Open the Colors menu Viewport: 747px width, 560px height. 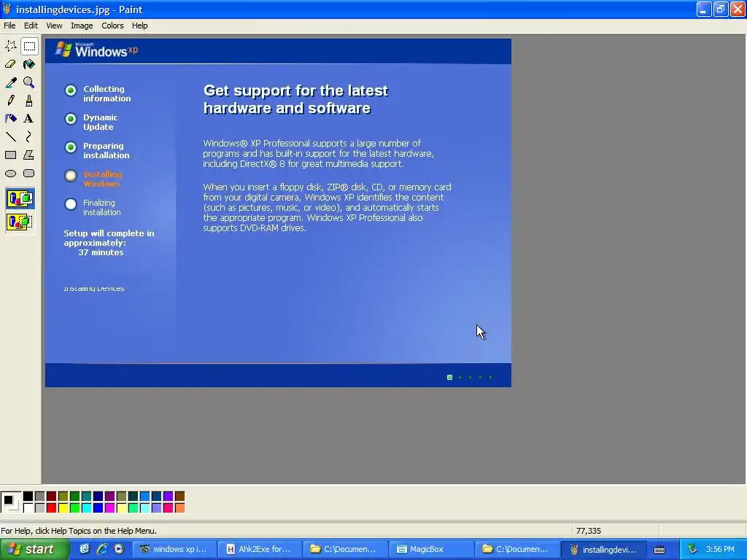[x=112, y=26]
